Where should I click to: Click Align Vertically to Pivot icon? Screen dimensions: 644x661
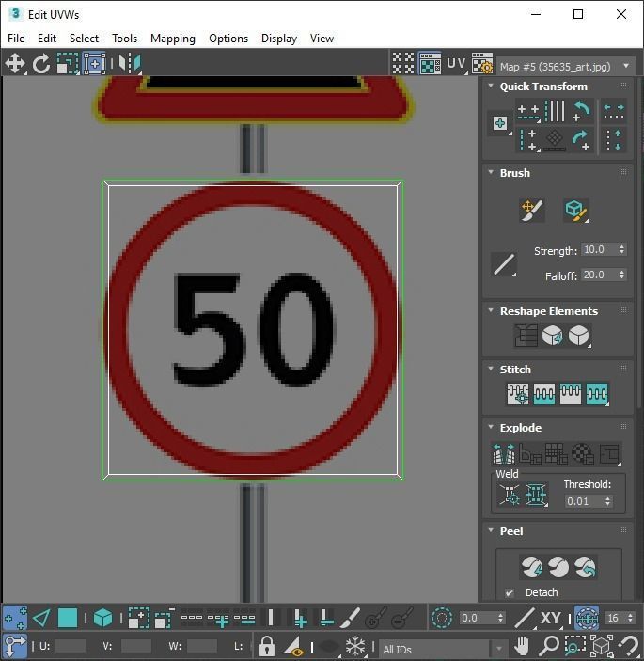click(x=528, y=140)
